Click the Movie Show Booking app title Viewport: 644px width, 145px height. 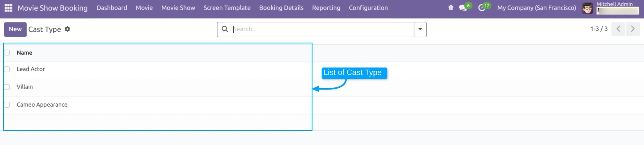point(52,8)
